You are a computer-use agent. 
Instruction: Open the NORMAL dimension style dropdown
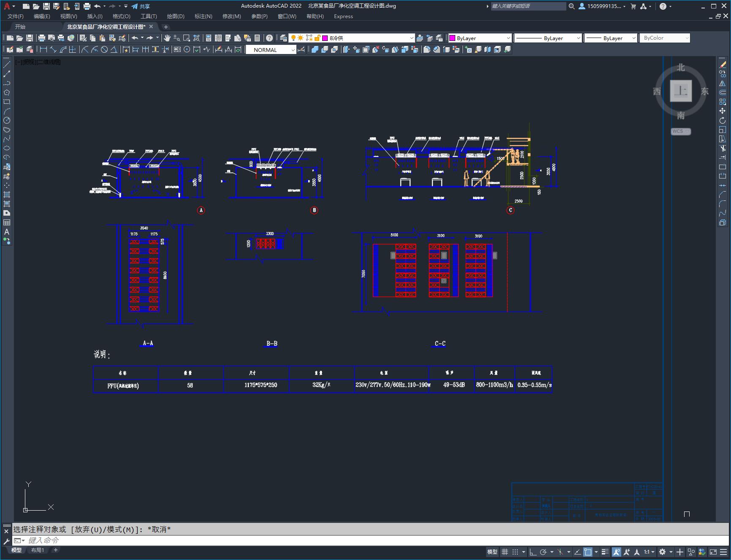(271, 50)
